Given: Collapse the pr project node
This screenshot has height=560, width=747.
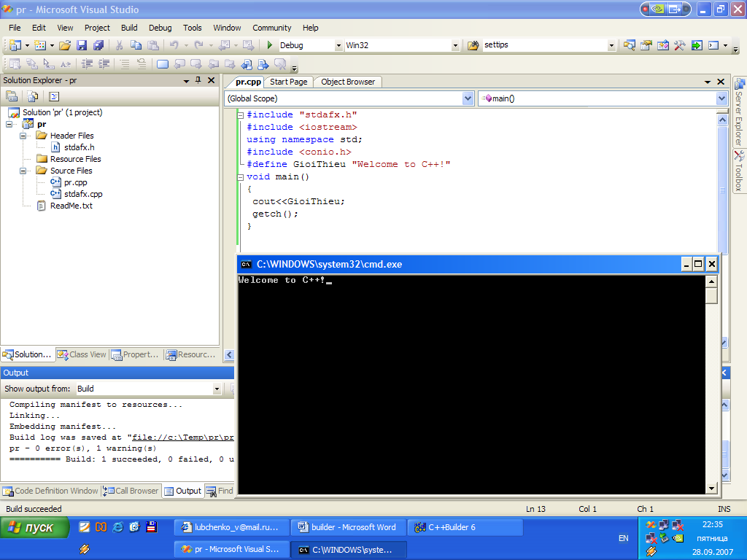Looking at the screenshot, I should click(x=9, y=124).
